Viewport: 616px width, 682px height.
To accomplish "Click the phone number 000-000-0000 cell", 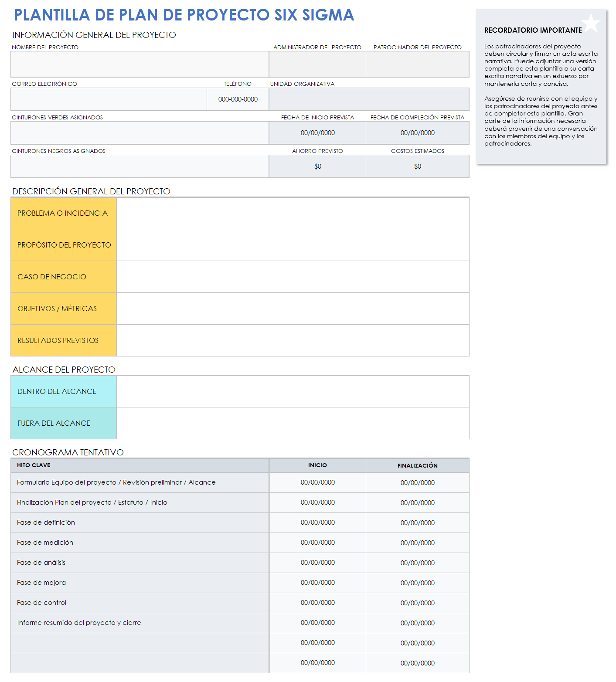I will (238, 99).
